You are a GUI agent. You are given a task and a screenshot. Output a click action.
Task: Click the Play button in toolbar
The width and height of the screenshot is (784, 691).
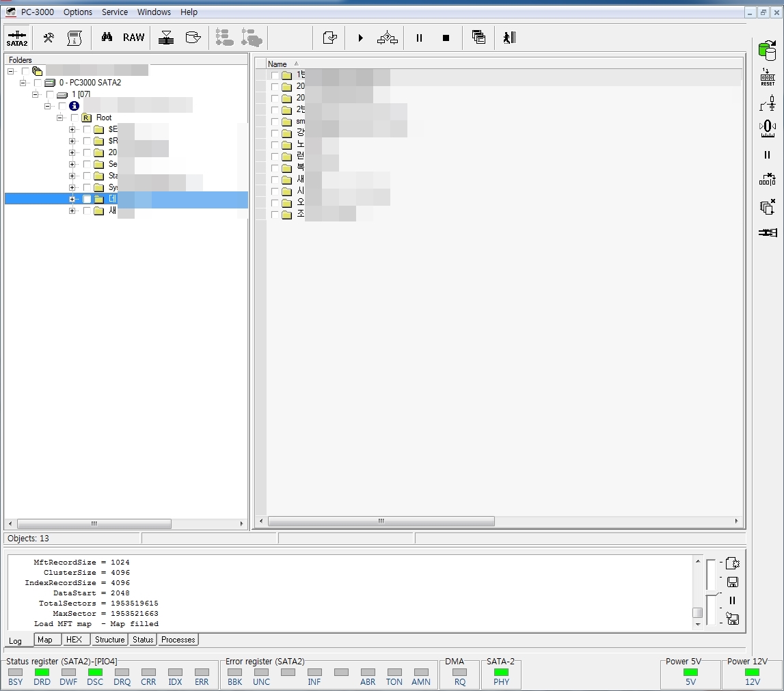[360, 38]
